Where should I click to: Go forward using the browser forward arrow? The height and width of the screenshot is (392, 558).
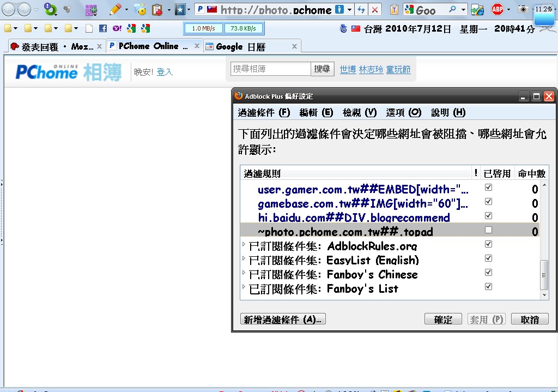coord(24,10)
